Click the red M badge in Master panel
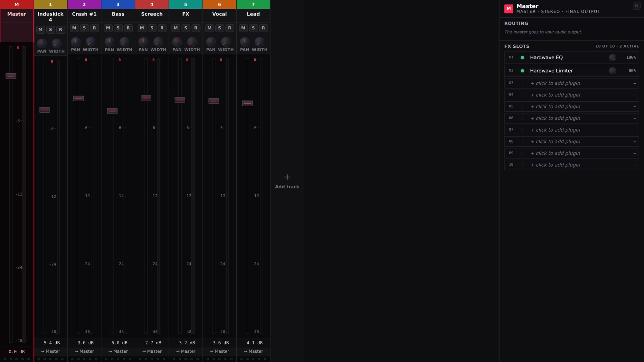This screenshot has width=644, height=362. (x=508, y=9)
